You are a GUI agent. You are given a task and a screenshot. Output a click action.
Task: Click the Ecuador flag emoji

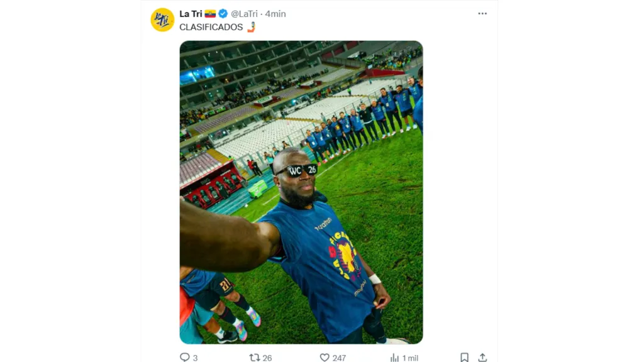[210, 14]
